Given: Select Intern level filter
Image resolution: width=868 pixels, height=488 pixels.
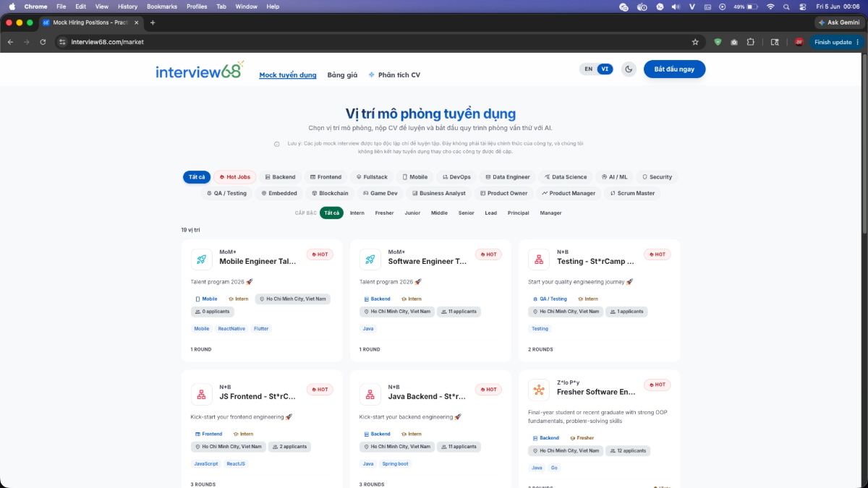Looking at the screenshot, I should [x=357, y=213].
